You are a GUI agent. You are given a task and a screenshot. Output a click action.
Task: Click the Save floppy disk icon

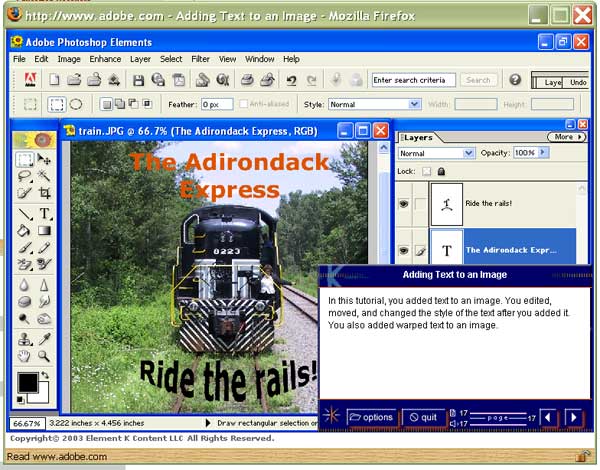138,80
